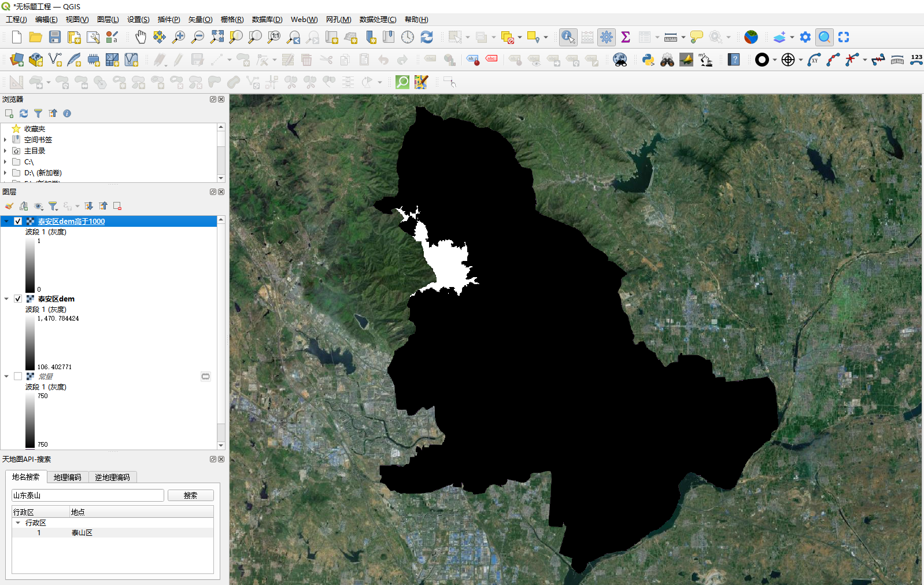The height and width of the screenshot is (585, 924).
Task: Select the 泰山区 search result row
Action: [x=113, y=532]
